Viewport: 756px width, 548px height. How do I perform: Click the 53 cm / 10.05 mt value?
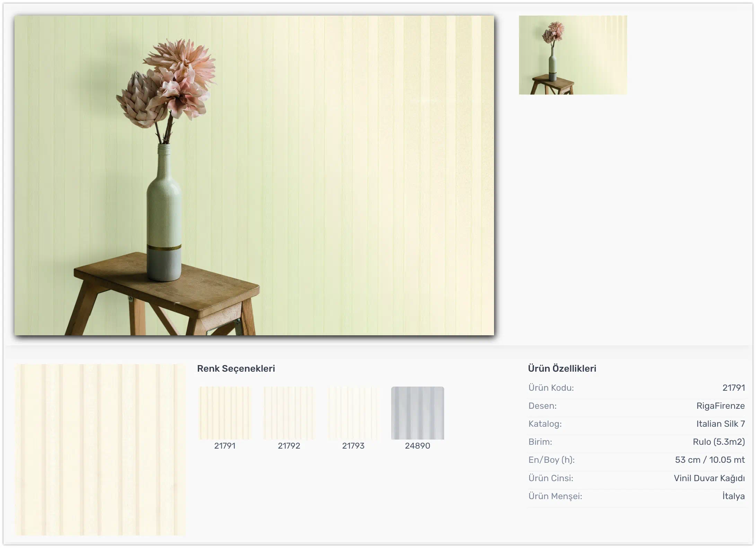coord(710,460)
